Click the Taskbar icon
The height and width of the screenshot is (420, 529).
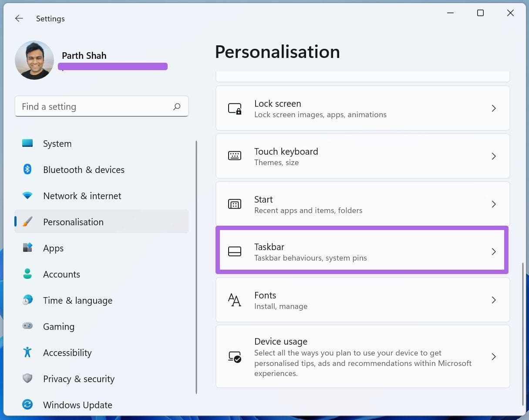(235, 251)
